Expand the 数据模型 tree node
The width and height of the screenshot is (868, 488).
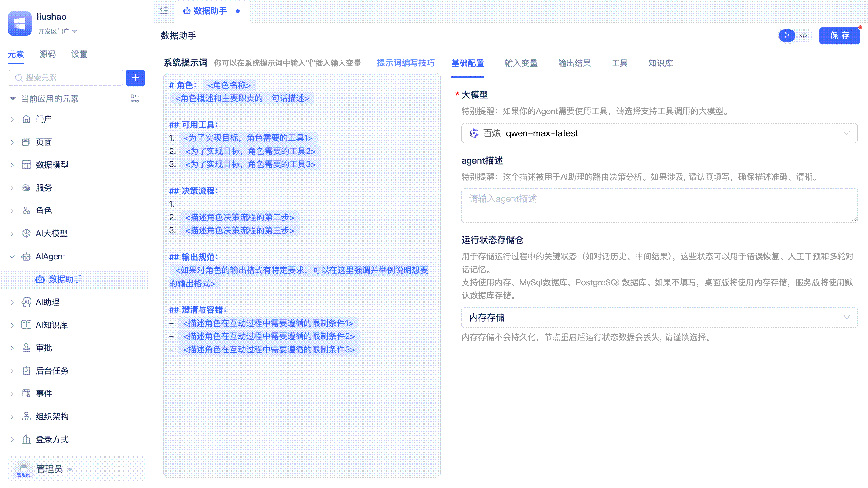[12, 165]
